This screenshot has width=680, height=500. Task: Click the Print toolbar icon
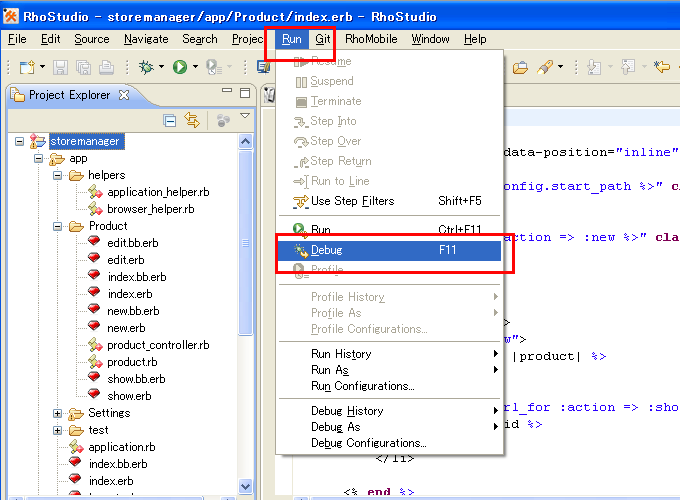pos(106,67)
